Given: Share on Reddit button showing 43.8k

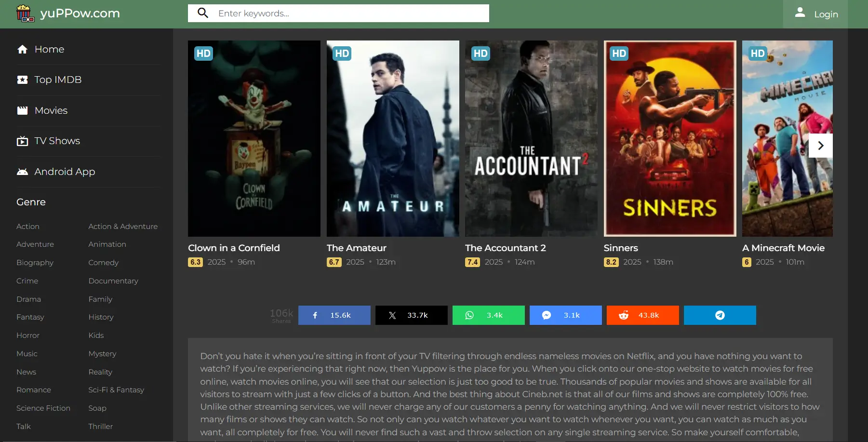Looking at the screenshot, I should (643, 315).
